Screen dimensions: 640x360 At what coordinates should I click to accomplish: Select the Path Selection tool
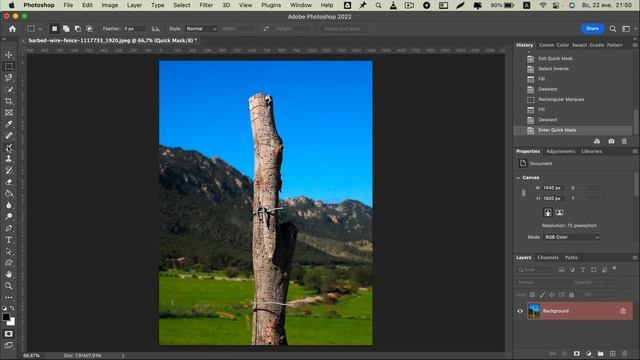pyautogui.click(x=9, y=251)
